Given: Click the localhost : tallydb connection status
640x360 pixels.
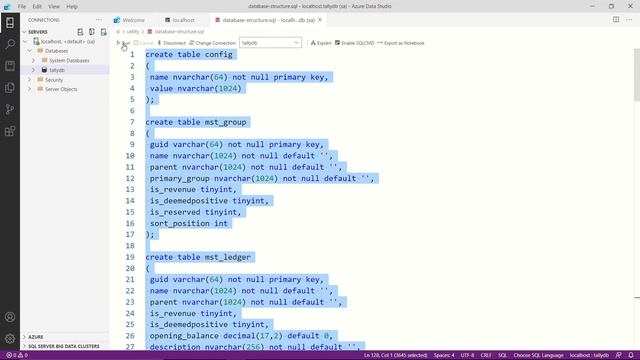Looking at the screenshot, I should [x=589, y=355].
